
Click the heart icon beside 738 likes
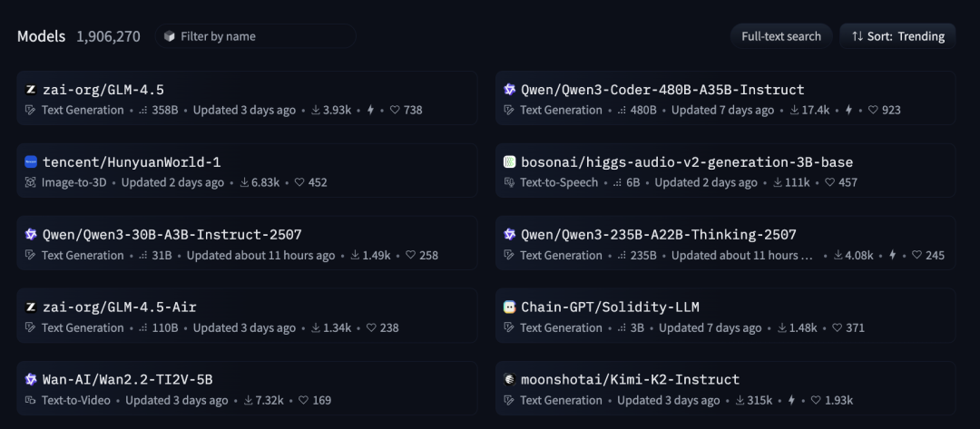395,110
